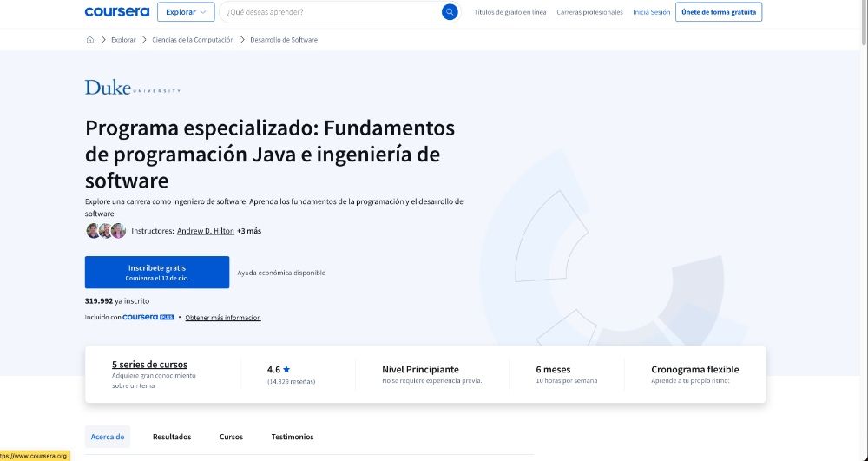Click 'Ayuda económica disponible' text

281,273
